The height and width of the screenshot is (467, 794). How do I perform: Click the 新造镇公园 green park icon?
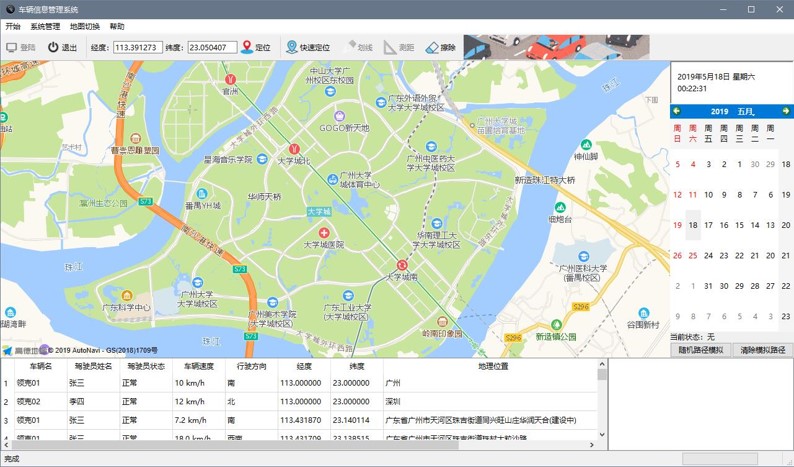pos(557,324)
